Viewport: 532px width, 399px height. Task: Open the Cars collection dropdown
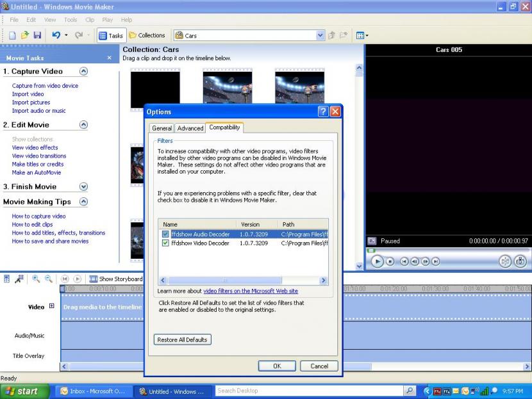(x=320, y=35)
